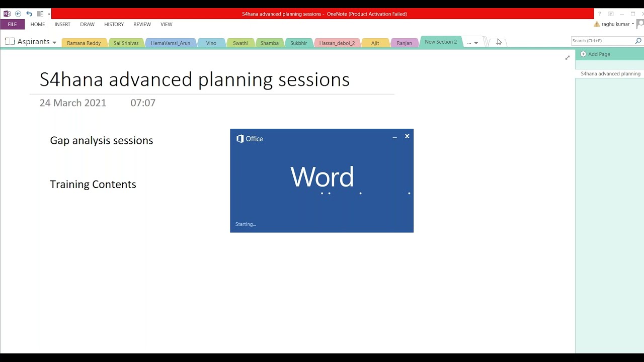Create a new section with the blank tab
The height and width of the screenshot is (362, 644).
coord(498,42)
